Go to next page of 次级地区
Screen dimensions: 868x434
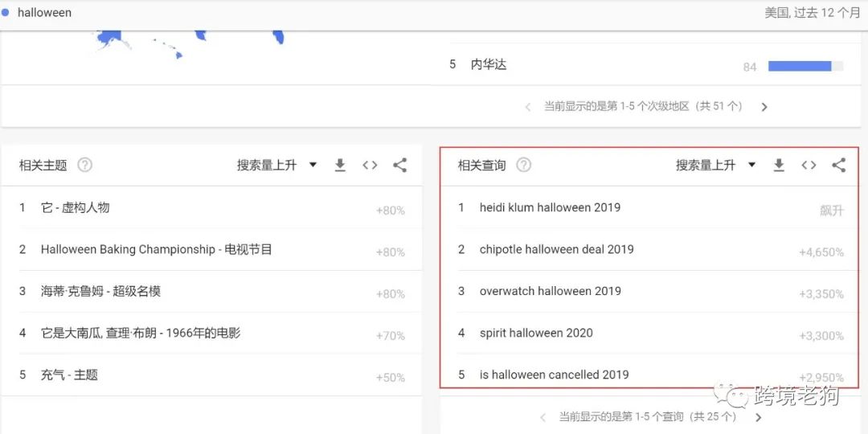click(x=764, y=107)
